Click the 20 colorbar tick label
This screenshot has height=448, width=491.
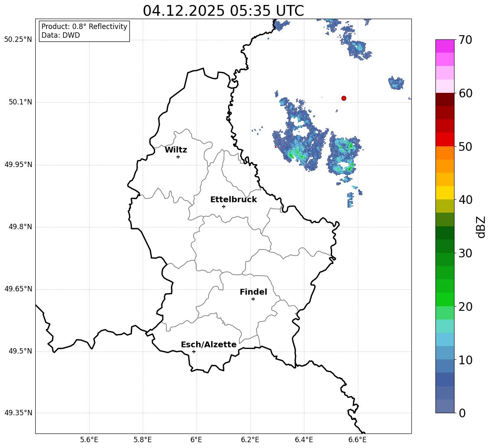(x=465, y=307)
